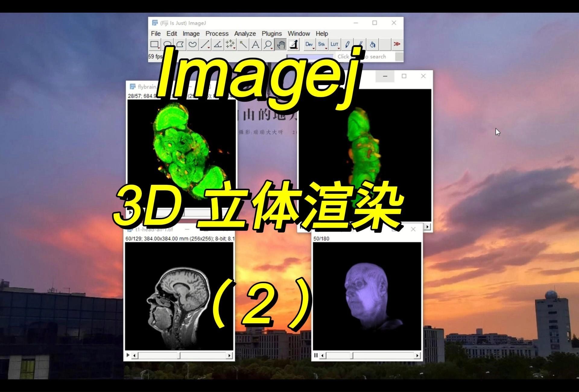This screenshot has width=579, height=392.
Task: Click the 50/180 window slider thumb
Action: coord(352,356)
